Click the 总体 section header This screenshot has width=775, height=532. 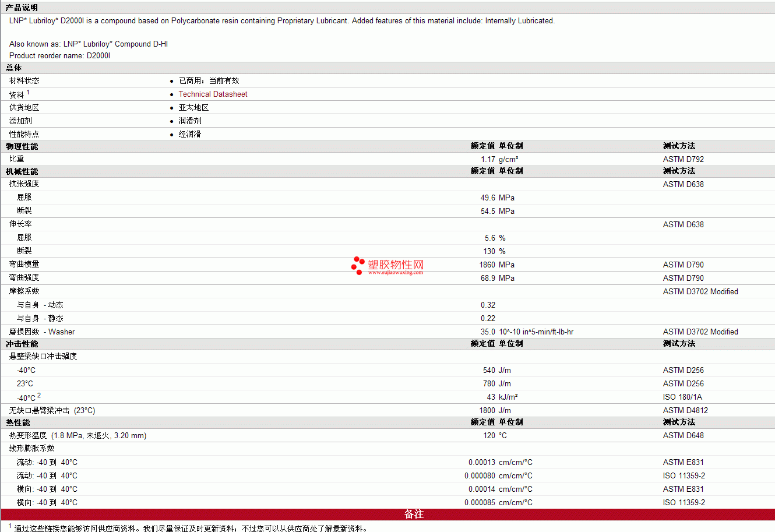14,68
